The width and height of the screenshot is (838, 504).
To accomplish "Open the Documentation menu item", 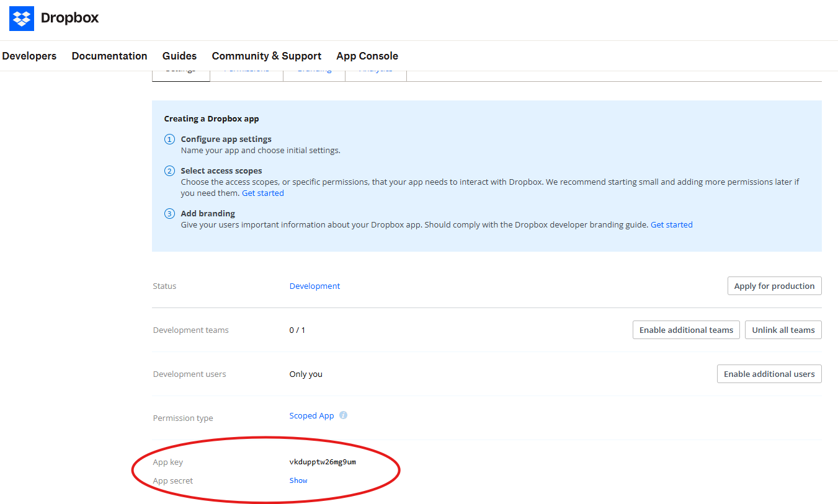I will (109, 56).
